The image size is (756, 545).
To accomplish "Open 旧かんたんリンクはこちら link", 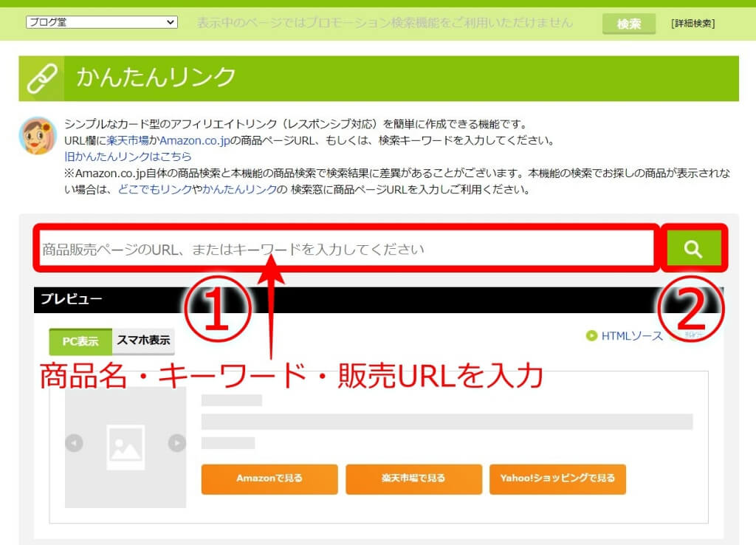I will click(128, 157).
